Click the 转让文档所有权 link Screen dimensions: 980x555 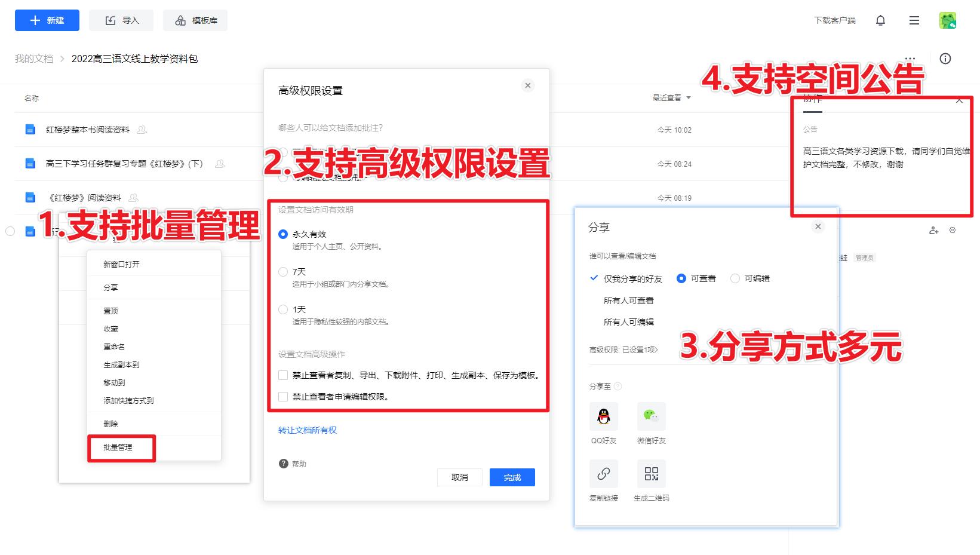pyautogui.click(x=306, y=430)
